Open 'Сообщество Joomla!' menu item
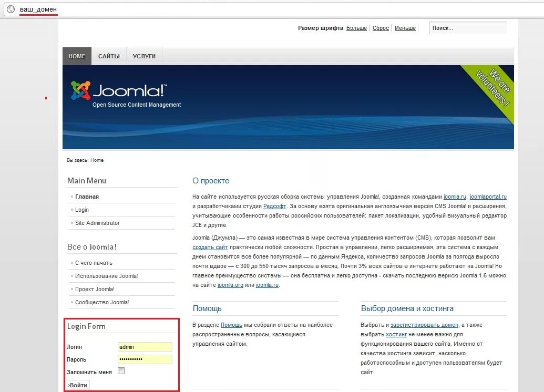Image resolution: width=544 pixels, height=392 pixels. point(102,303)
